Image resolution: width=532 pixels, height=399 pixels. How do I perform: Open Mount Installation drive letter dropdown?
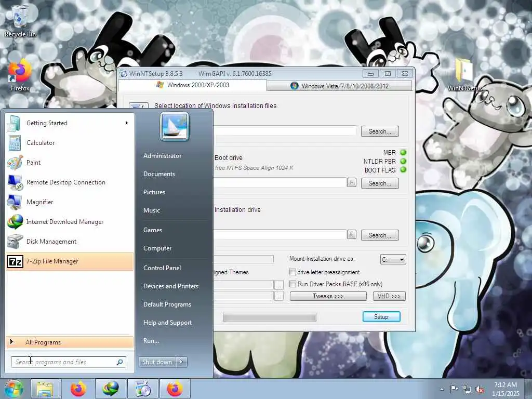[393, 260]
